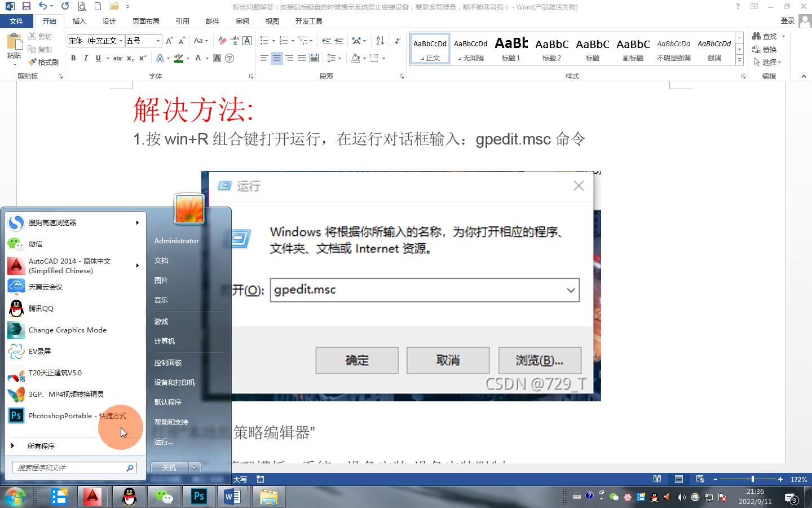Expand the shutdown options arrow
Viewport: 812px width, 508px height.
(193, 467)
